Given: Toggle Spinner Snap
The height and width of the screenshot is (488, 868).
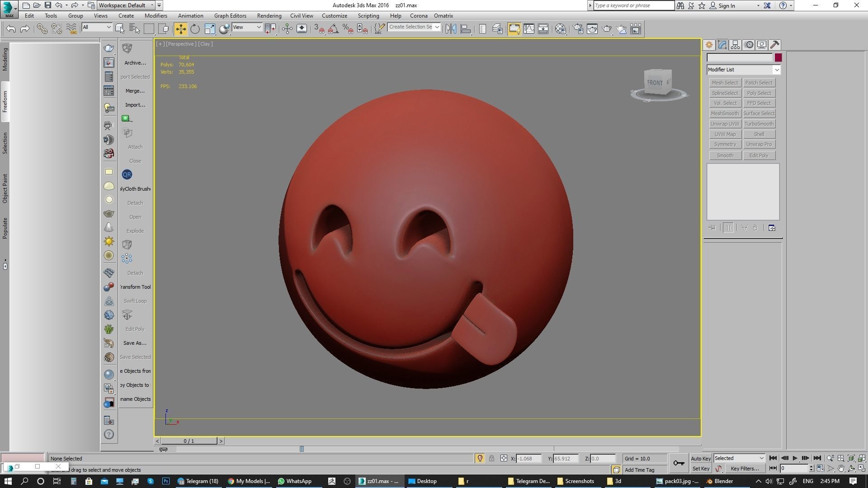Looking at the screenshot, I should (x=363, y=29).
